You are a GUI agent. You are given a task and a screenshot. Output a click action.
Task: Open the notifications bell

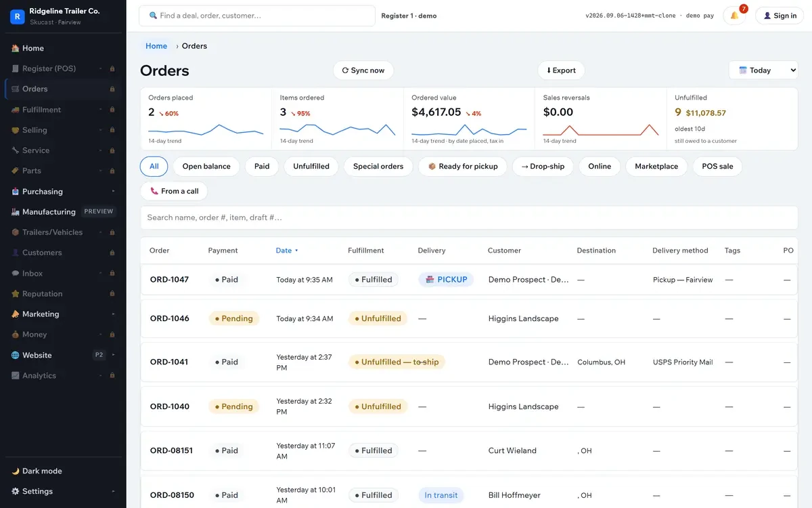coord(734,16)
